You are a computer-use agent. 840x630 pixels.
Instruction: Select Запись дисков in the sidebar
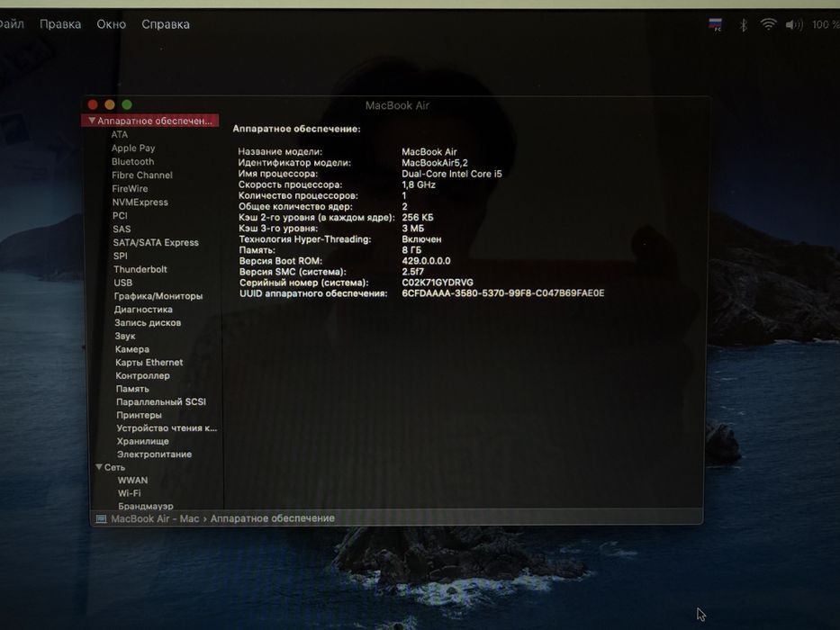coord(148,322)
